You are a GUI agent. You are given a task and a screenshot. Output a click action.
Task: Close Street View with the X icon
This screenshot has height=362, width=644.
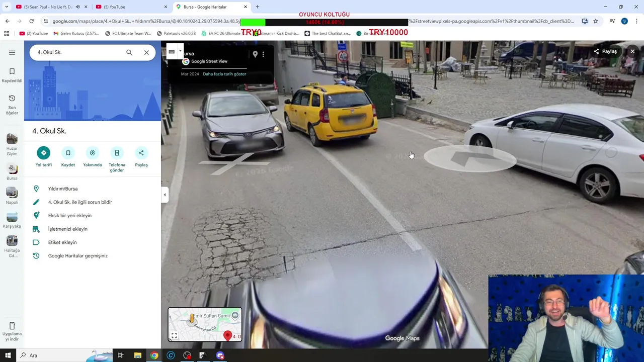(x=632, y=51)
